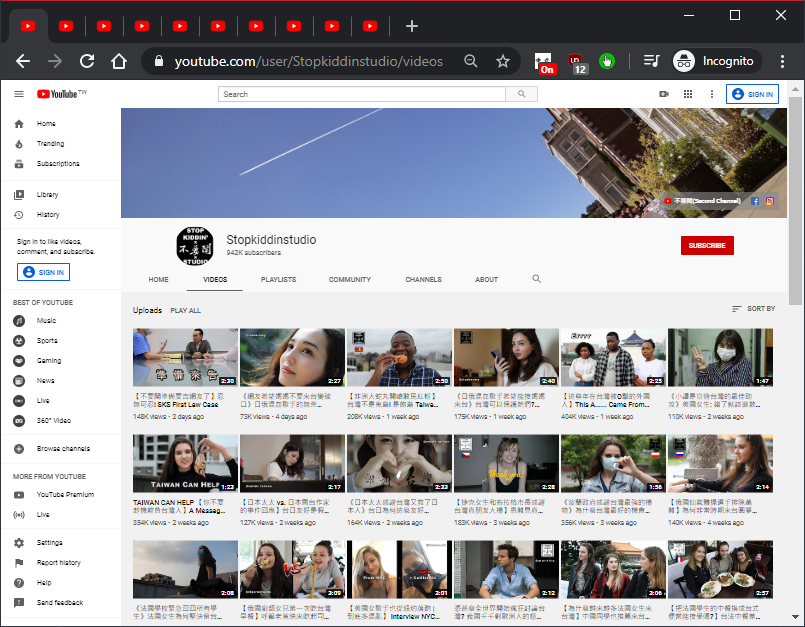Screen dimensions: 805x627
Task: Open the Facebook link on channel banner
Action: (755, 201)
